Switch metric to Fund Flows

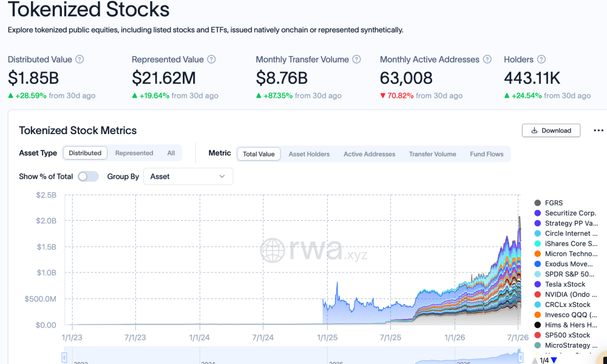click(487, 154)
